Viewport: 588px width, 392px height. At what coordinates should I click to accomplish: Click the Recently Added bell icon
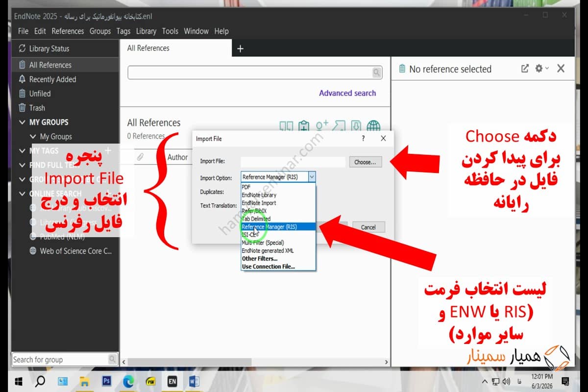click(22, 79)
